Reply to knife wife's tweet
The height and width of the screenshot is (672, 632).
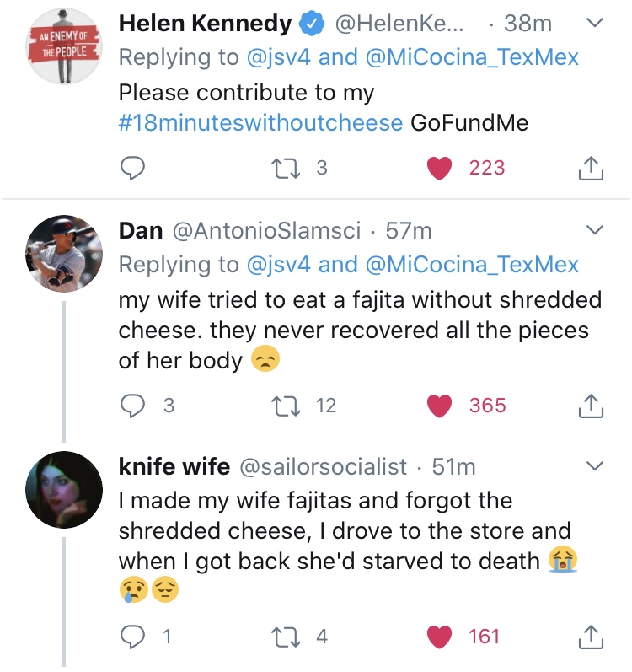tap(132, 637)
